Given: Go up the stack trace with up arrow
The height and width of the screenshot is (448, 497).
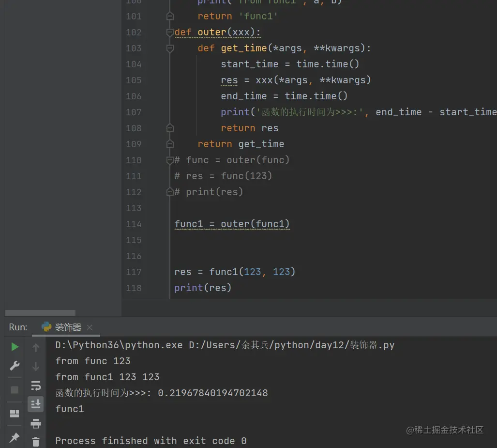Looking at the screenshot, I should (36, 348).
